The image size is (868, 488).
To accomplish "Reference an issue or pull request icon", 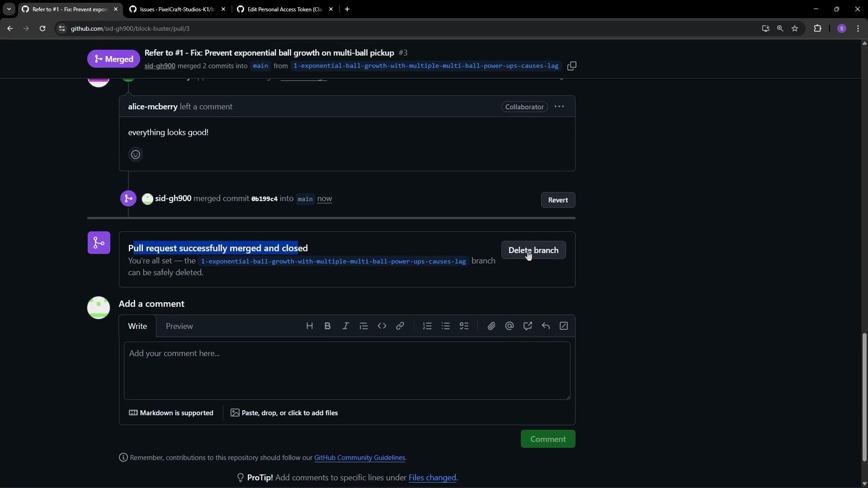I will 528,326.
